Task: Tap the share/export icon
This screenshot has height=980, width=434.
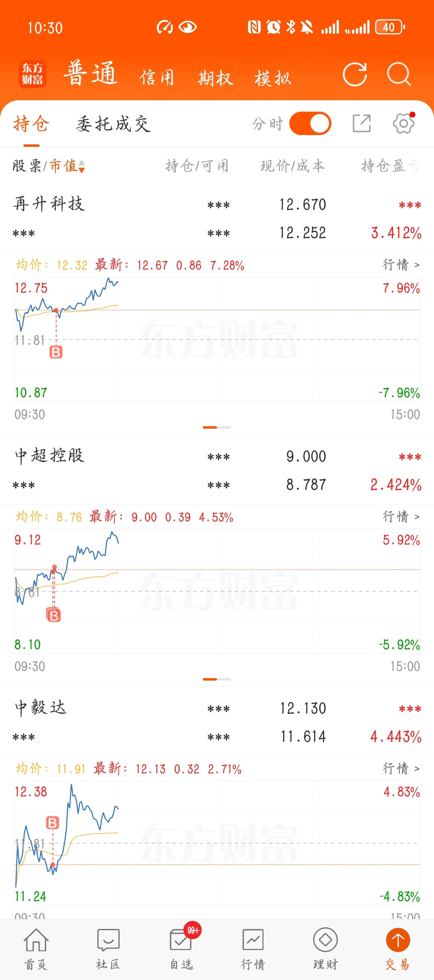Action: (361, 123)
